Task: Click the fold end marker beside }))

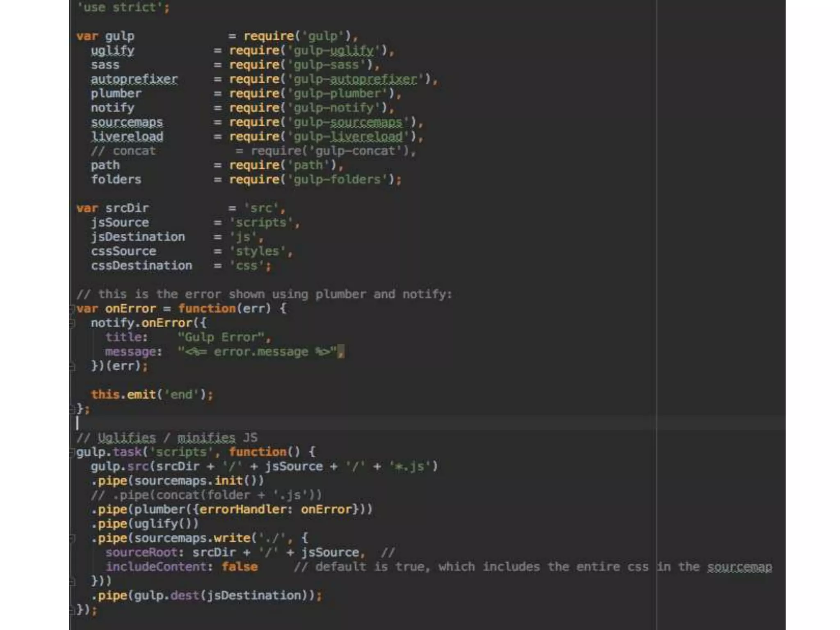Action: pos(72,582)
